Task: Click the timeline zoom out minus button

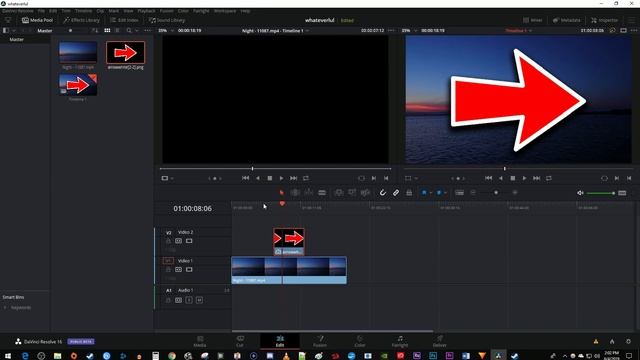Action: [473, 193]
